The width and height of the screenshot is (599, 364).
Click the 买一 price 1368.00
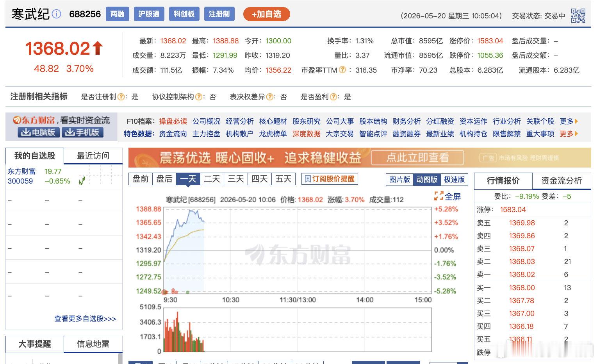[x=522, y=288]
